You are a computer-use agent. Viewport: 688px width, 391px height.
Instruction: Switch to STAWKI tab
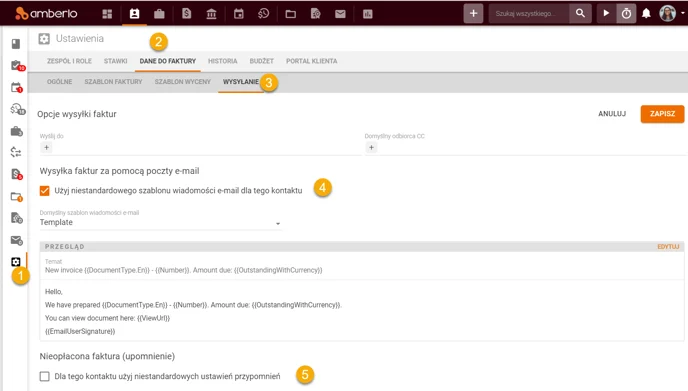pyautogui.click(x=115, y=61)
